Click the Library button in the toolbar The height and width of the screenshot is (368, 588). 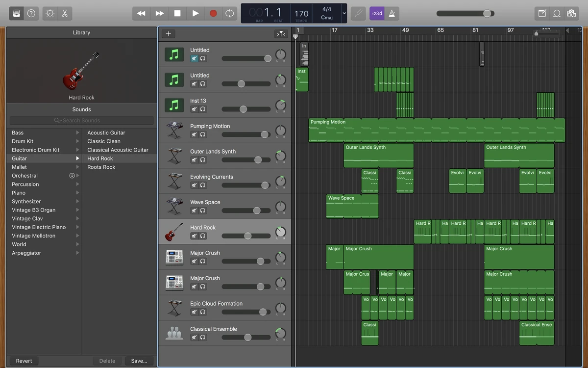click(x=16, y=13)
